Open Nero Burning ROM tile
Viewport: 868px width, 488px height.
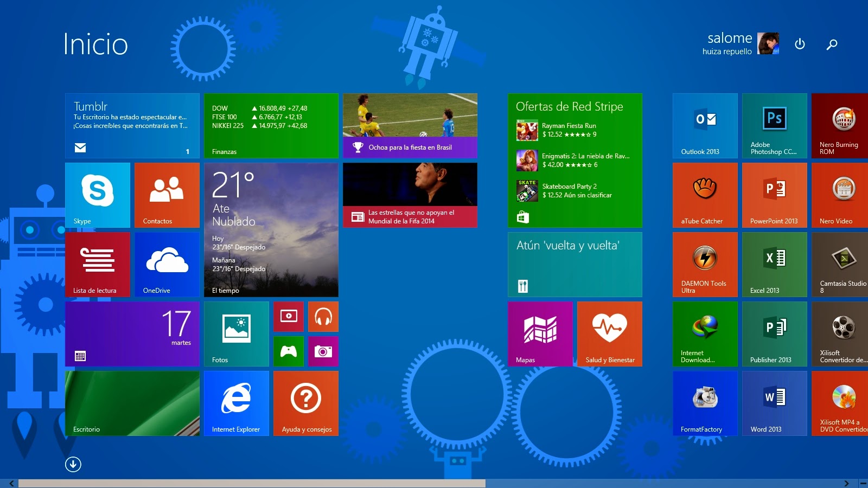pyautogui.click(x=840, y=126)
